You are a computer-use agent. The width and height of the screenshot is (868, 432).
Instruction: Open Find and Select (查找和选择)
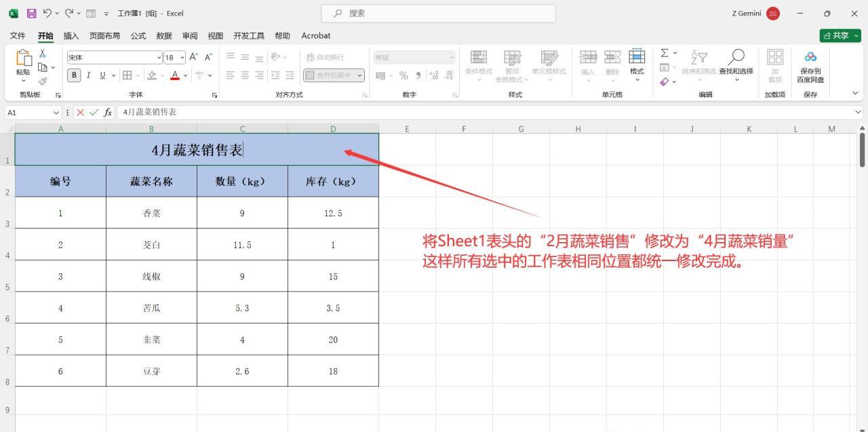736,65
